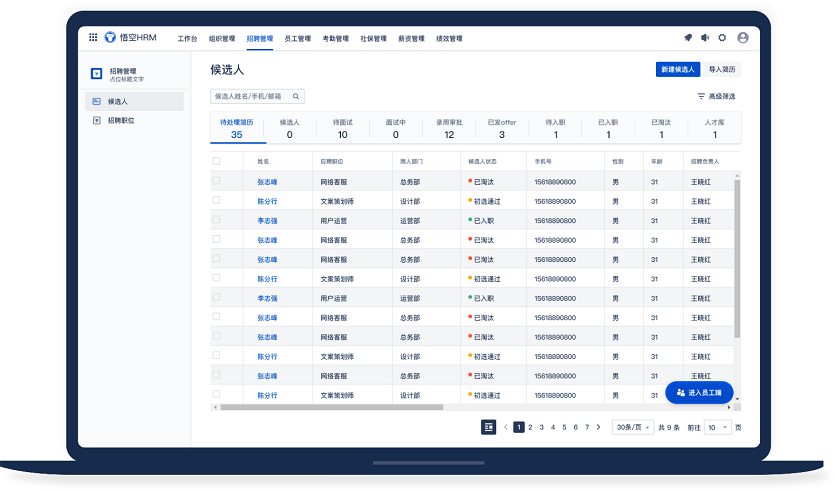Viewport: 835px width, 491px height.
Task: Open the jump-to-page dropdown showing 10
Action: [718, 427]
